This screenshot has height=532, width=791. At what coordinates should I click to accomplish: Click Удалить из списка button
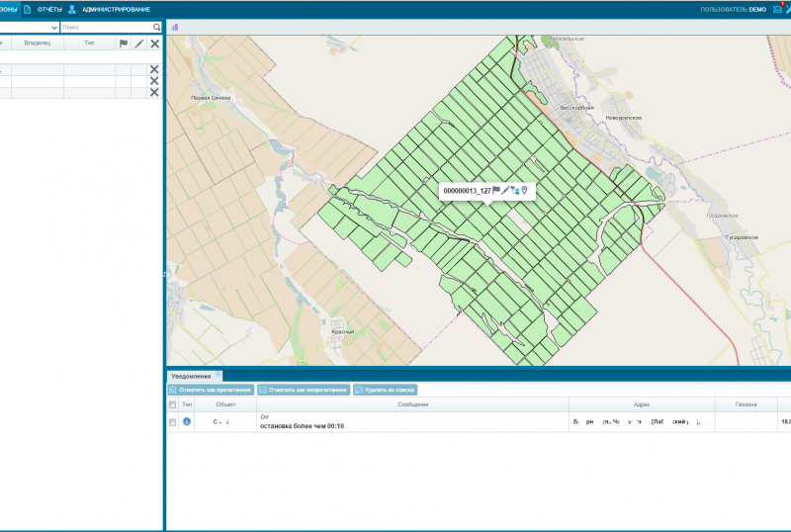click(x=386, y=391)
